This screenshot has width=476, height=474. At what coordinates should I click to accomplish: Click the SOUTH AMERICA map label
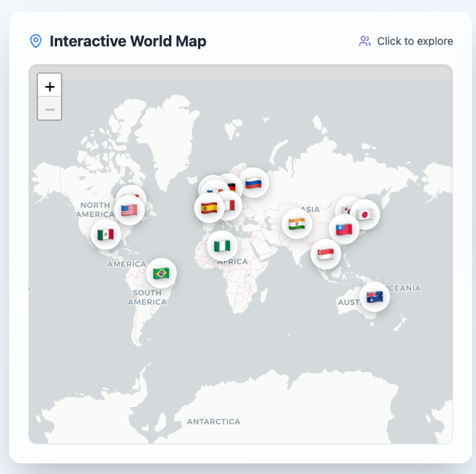pos(147,297)
